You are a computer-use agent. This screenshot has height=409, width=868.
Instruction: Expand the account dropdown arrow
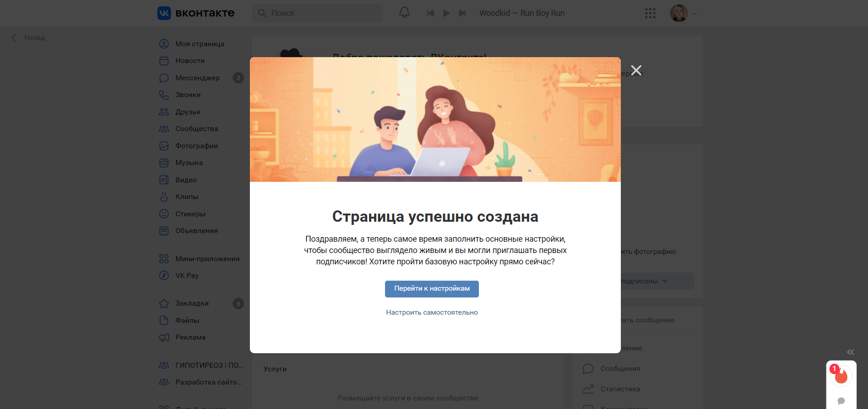coord(694,14)
